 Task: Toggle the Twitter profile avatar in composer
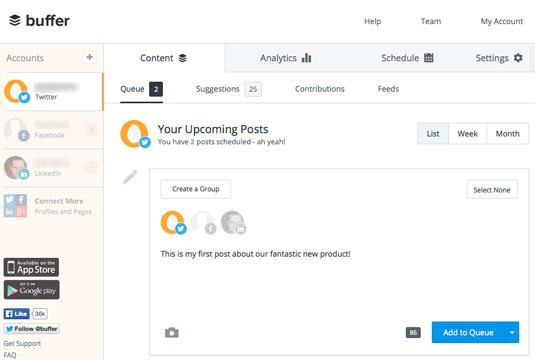(x=173, y=222)
